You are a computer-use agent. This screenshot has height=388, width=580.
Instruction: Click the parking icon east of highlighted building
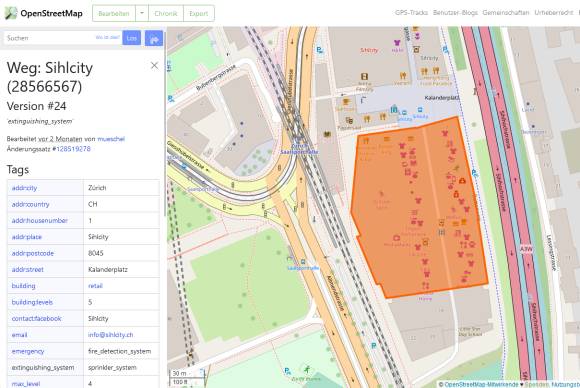474,173
